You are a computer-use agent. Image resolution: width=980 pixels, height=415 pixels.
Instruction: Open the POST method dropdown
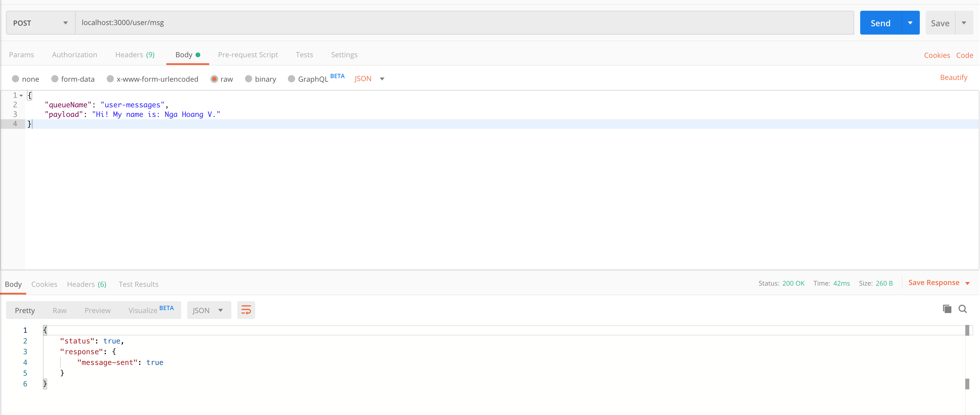click(40, 23)
